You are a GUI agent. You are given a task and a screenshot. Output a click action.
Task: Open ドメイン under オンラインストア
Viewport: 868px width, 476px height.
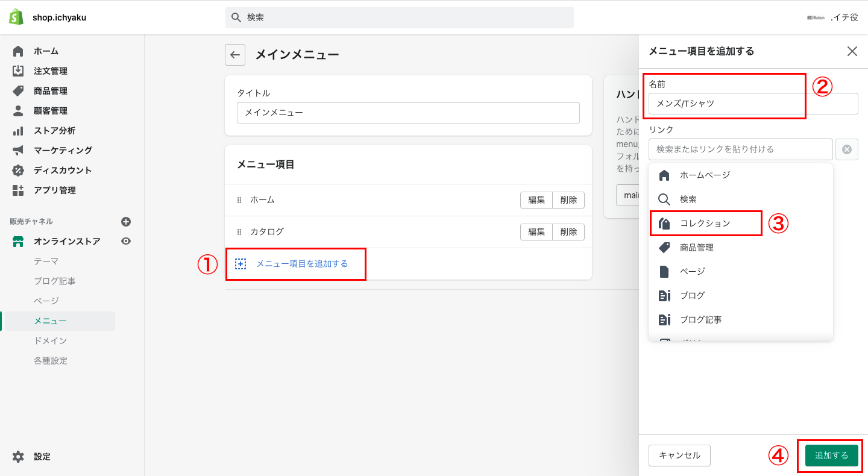pos(50,341)
